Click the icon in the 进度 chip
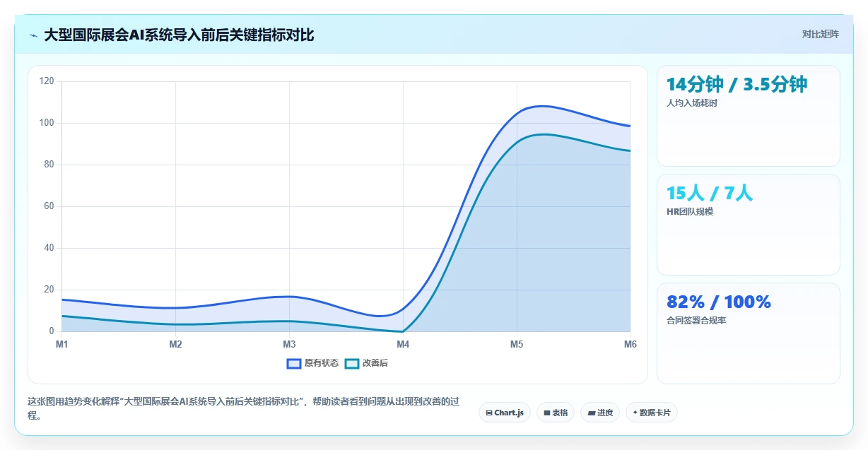 pyautogui.click(x=591, y=413)
